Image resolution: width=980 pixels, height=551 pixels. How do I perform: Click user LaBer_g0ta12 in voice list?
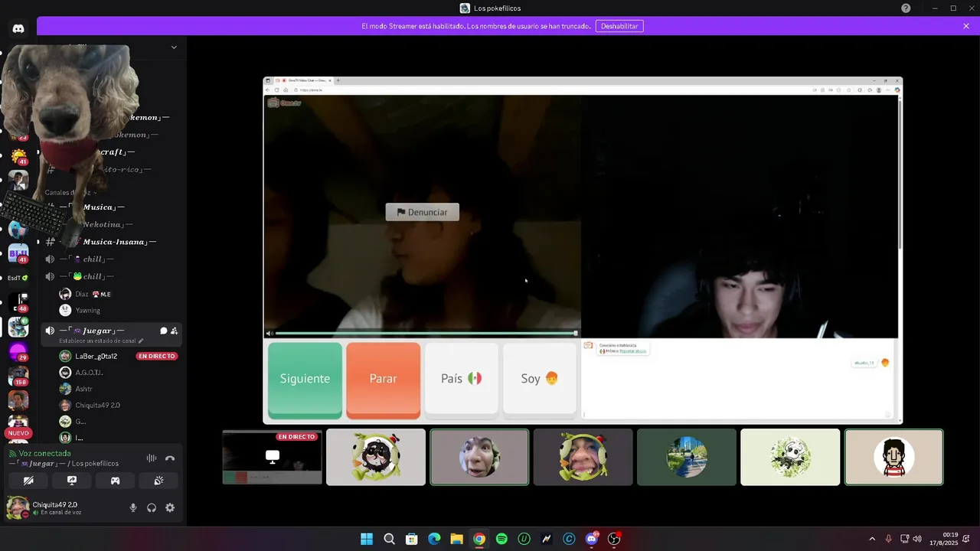pyautogui.click(x=96, y=356)
